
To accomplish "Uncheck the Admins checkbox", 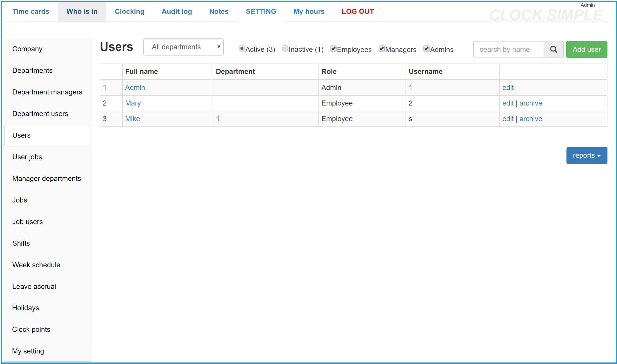I will 426,49.
